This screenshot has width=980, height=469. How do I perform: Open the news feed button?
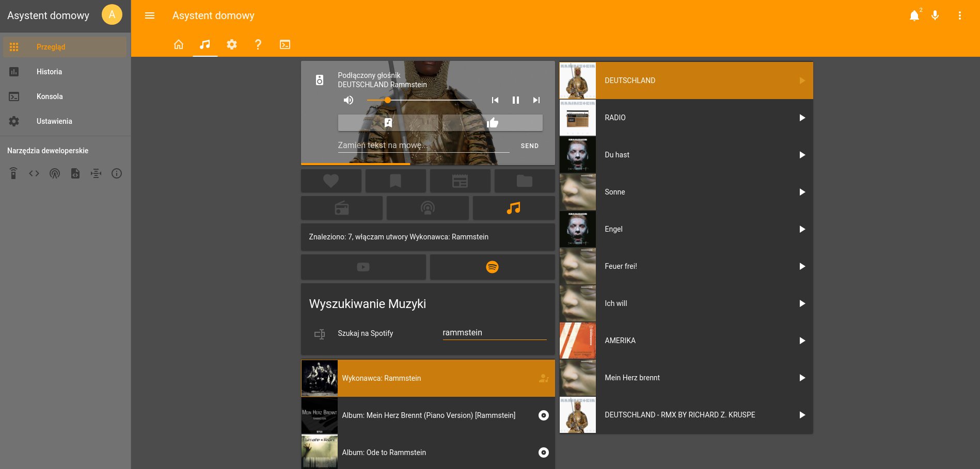pos(460,181)
